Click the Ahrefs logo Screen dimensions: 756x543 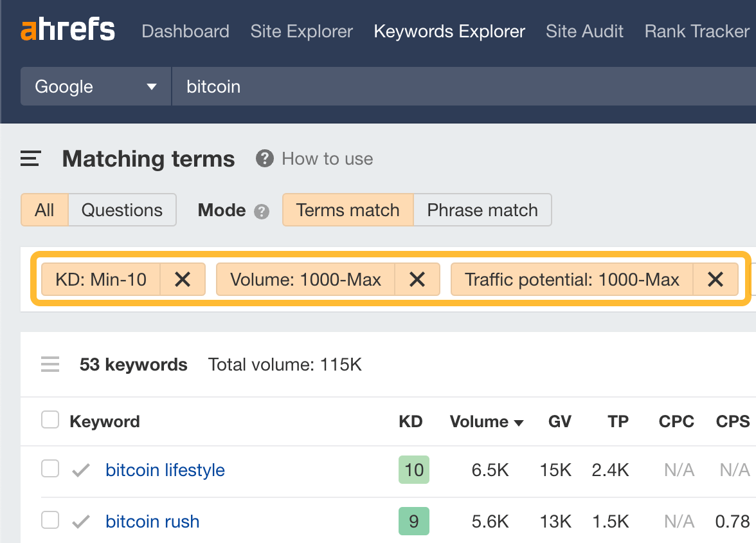point(67,30)
